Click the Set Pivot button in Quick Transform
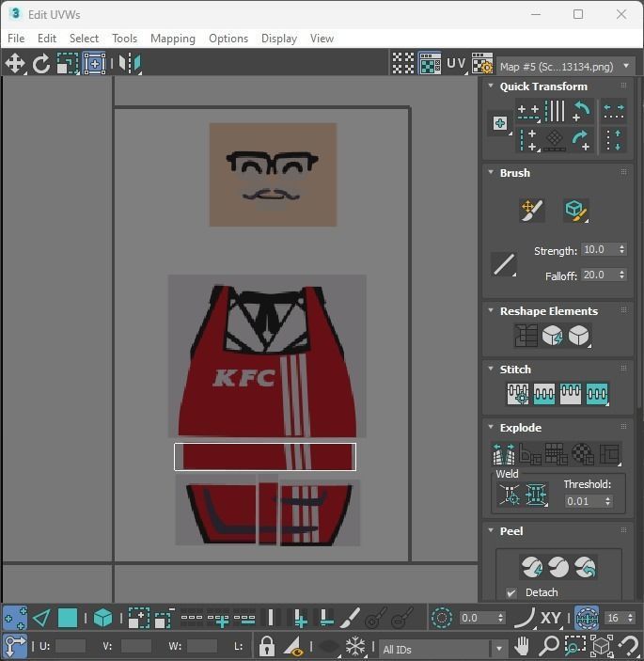644x661 pixels. [x=500, y=123]
